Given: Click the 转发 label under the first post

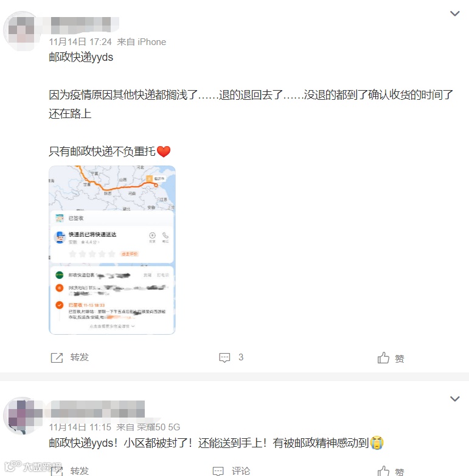Looking at the screenshot, I should (x=80, y=357).
